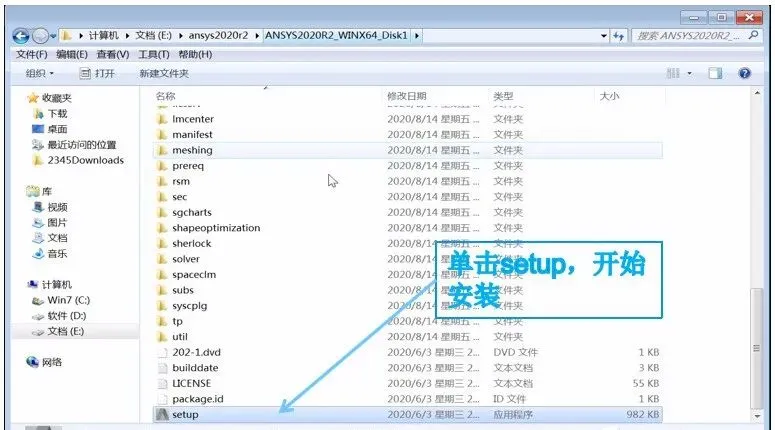Select the manifest folder icon
This screenshot has width=775, height=430.
(x=162, y=134)
